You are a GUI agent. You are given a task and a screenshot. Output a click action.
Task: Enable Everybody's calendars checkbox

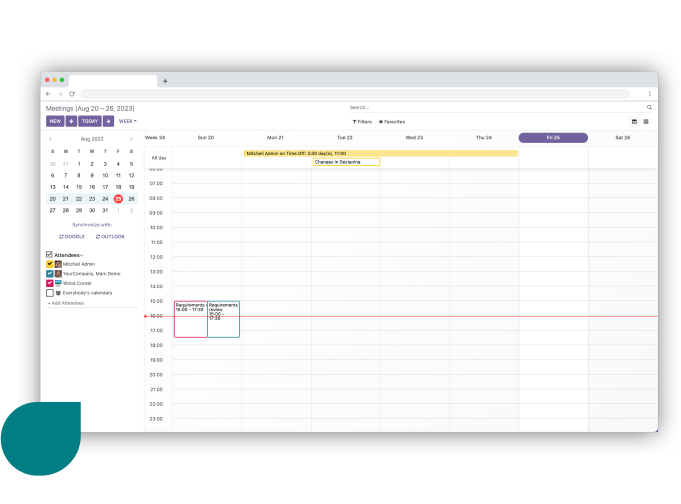pyautogui.click(x=50, y=293)
